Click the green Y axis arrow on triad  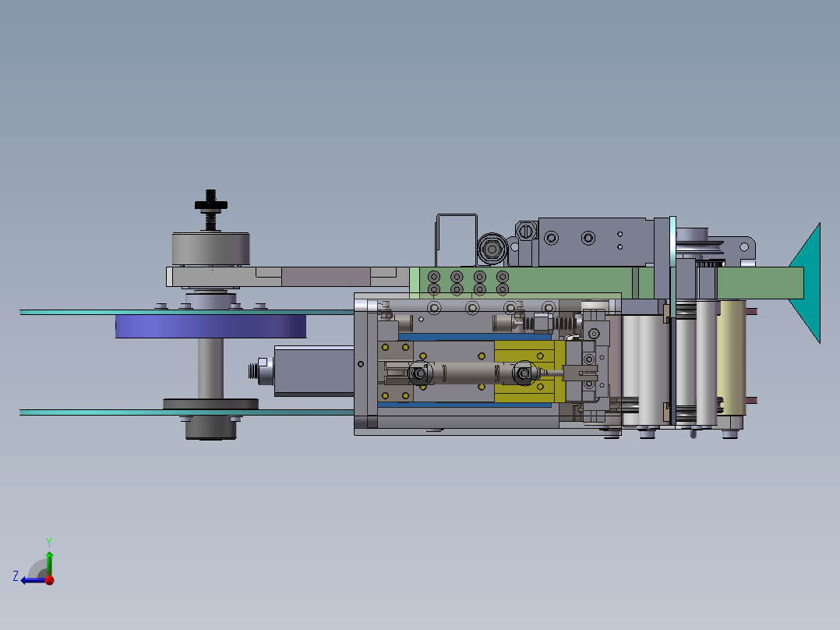(49, 560)
